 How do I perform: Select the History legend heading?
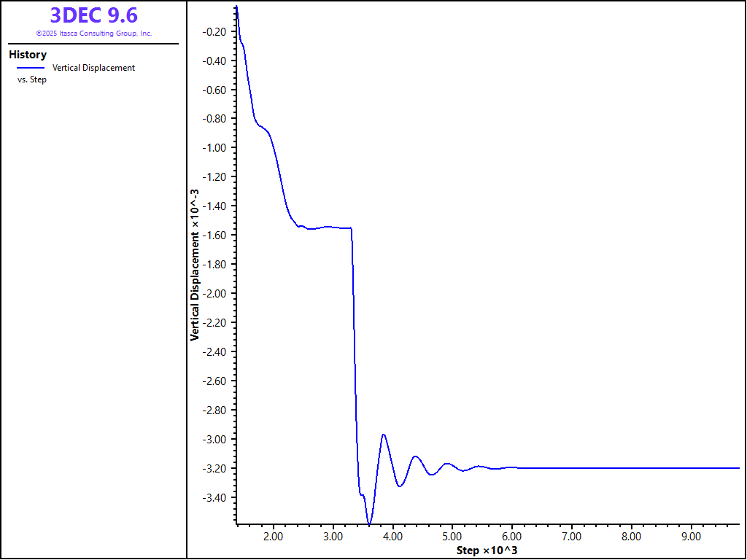[x=28, y=55]
